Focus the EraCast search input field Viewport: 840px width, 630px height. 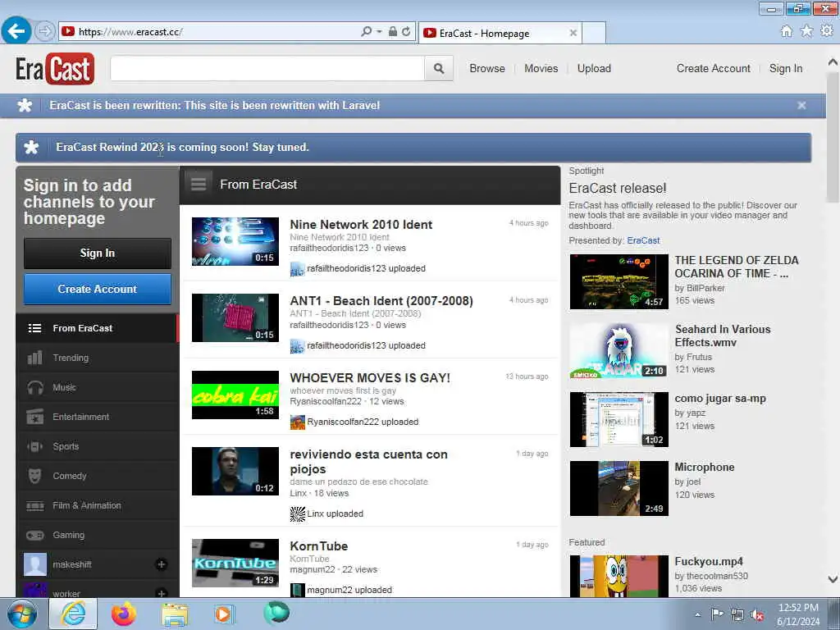point(267,69)
